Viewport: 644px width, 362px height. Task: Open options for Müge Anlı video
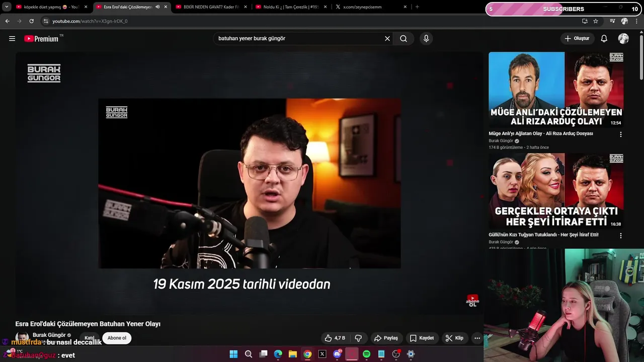point(620,134)
